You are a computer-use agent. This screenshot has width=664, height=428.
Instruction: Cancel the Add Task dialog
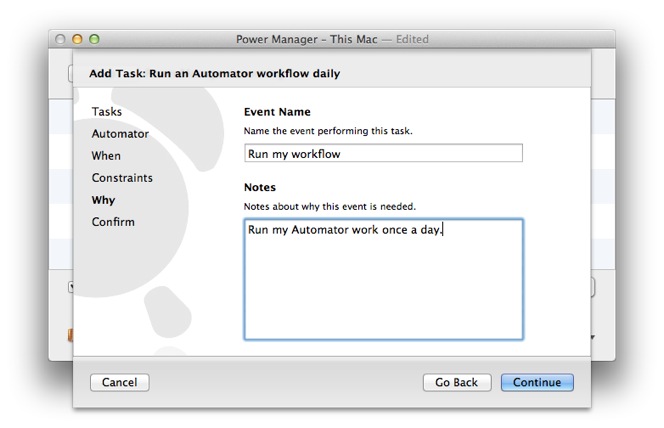119,382
